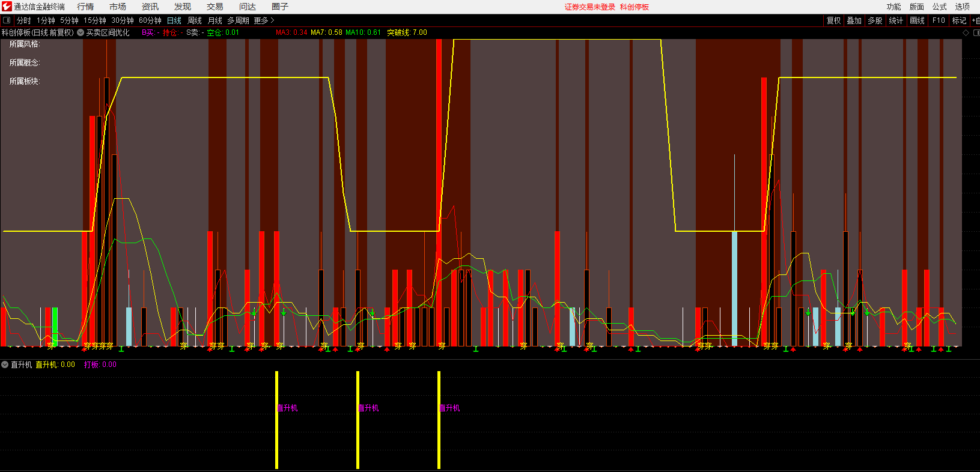This screenshot has width=980, height=472.
Task: Click the 打板: 0.00 indicator label
Action: tap(100, 365)
